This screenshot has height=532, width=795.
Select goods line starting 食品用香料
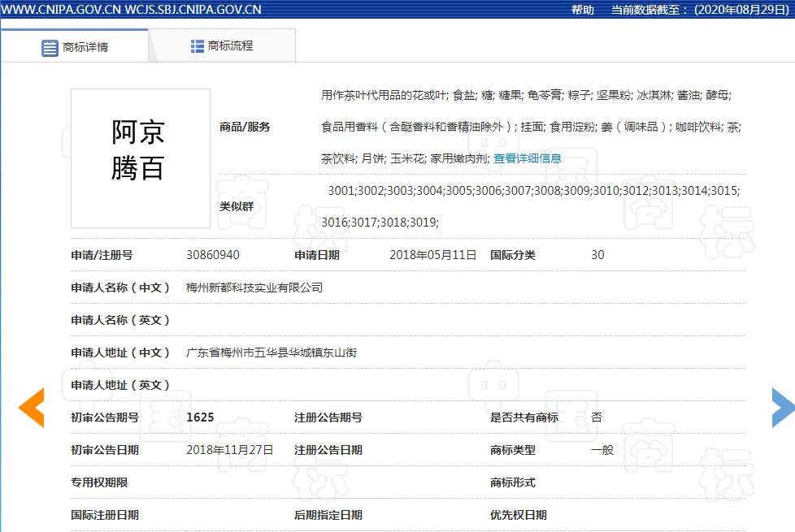click(x=531, y=128)
